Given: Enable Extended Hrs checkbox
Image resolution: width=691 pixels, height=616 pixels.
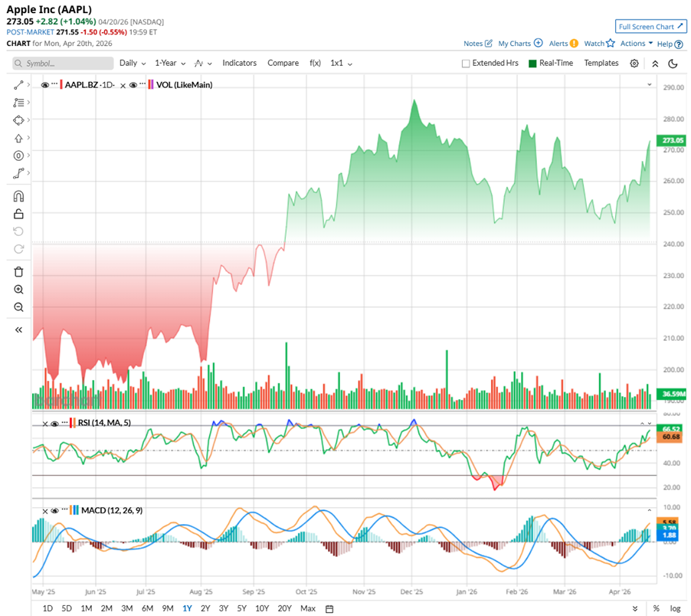Looking at the screenshot, I should point(466,64).
